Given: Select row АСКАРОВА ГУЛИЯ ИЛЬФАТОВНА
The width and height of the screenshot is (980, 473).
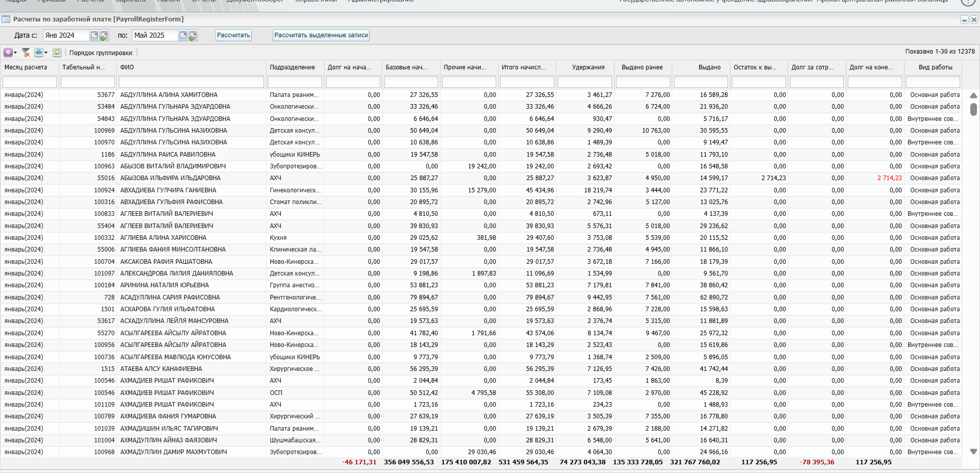Looking at the screenshot, I should 481,309.
